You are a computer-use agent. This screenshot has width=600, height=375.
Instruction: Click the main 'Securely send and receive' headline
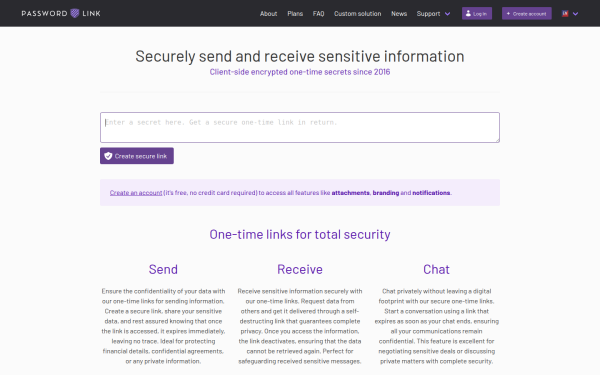tap(300, 56)
